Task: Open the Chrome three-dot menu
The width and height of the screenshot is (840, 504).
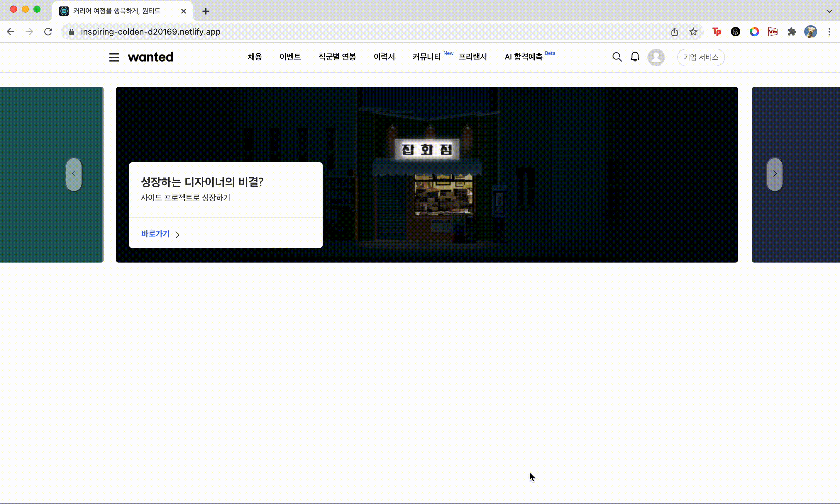Action: pos(829,32)
